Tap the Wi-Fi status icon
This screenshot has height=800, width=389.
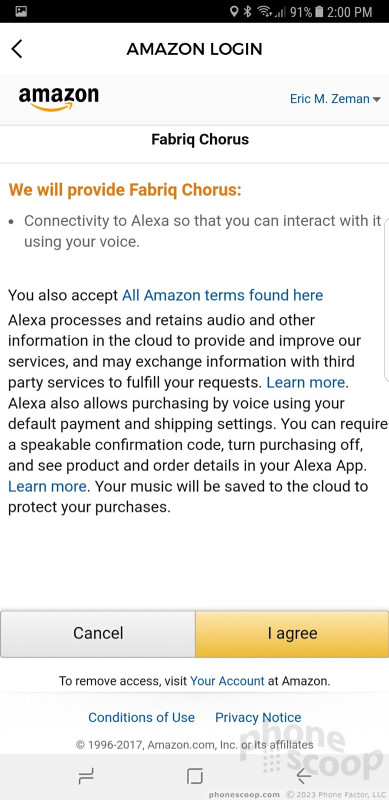click(x=264, y=12)
